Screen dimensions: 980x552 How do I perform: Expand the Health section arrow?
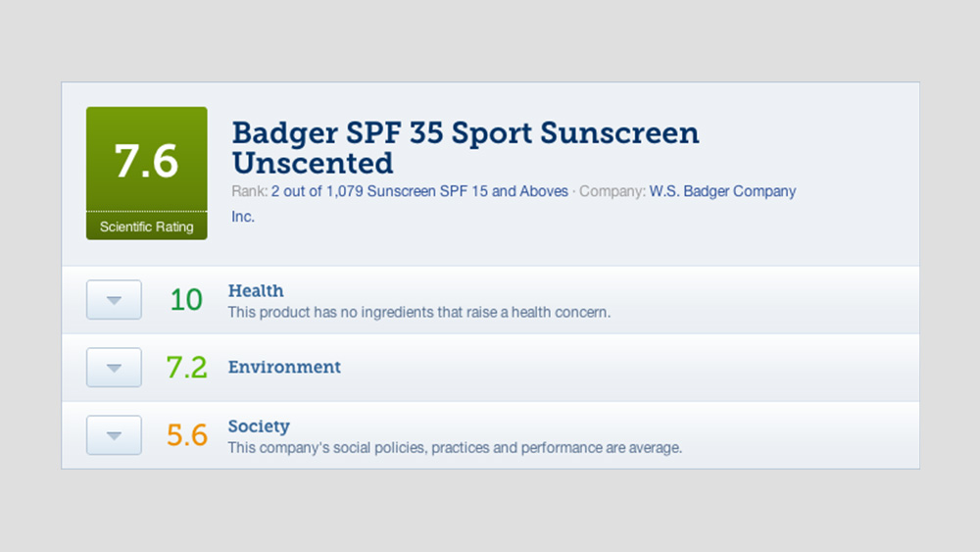(114, 300)
